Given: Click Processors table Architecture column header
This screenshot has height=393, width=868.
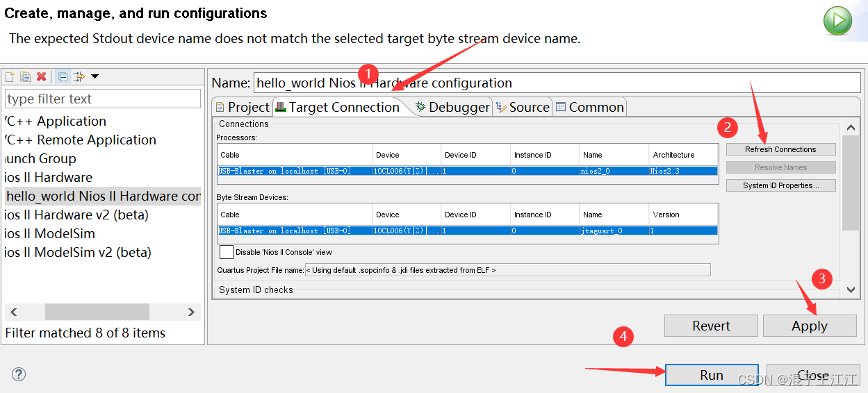Looking at the screenshot, I should pos(683,155).
